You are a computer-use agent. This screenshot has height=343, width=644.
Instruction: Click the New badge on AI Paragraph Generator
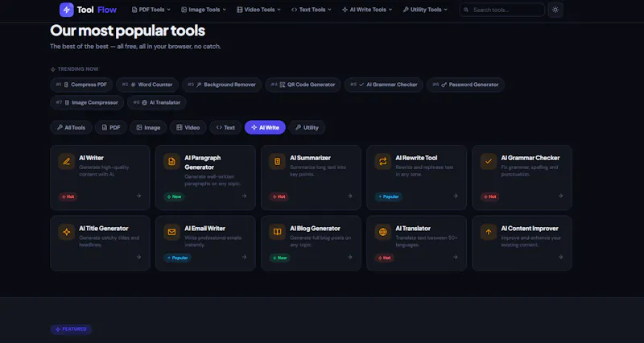[x=175, y=196]
